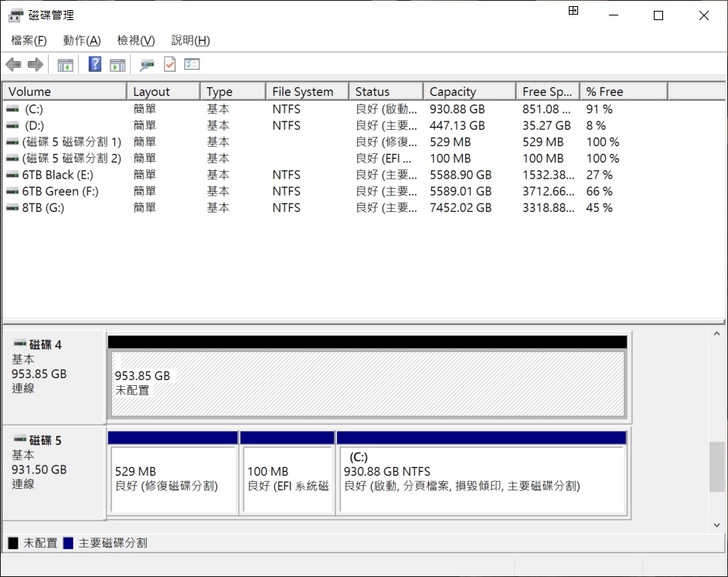This screenshot has height=577, width=728.
Task: Click the black 未配置 legend swatch
Action: [x=13, y=543]
